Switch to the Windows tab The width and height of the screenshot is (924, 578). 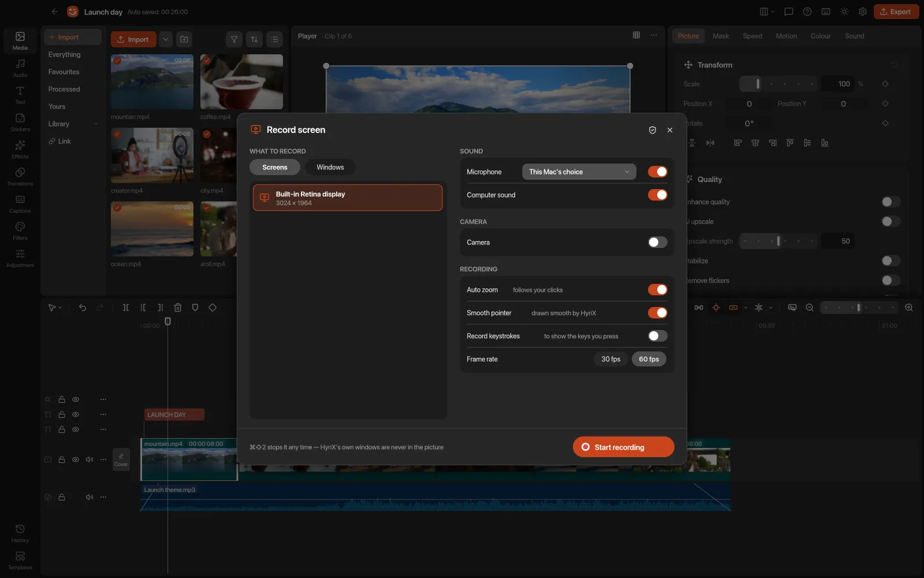pos(330,167)
